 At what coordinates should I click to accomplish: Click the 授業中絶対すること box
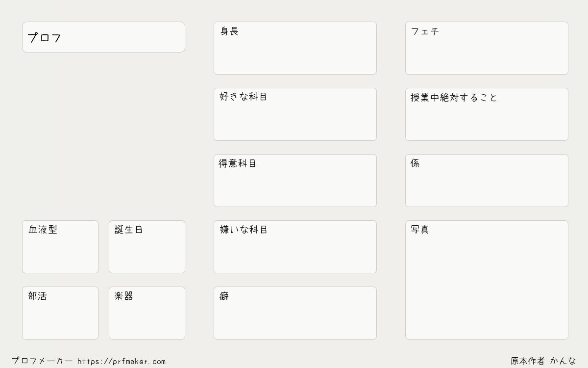click(x=487, y=114)
